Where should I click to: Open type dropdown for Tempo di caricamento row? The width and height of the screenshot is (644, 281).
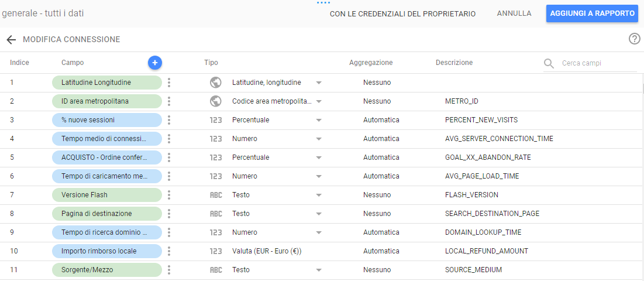click(319, 176)
